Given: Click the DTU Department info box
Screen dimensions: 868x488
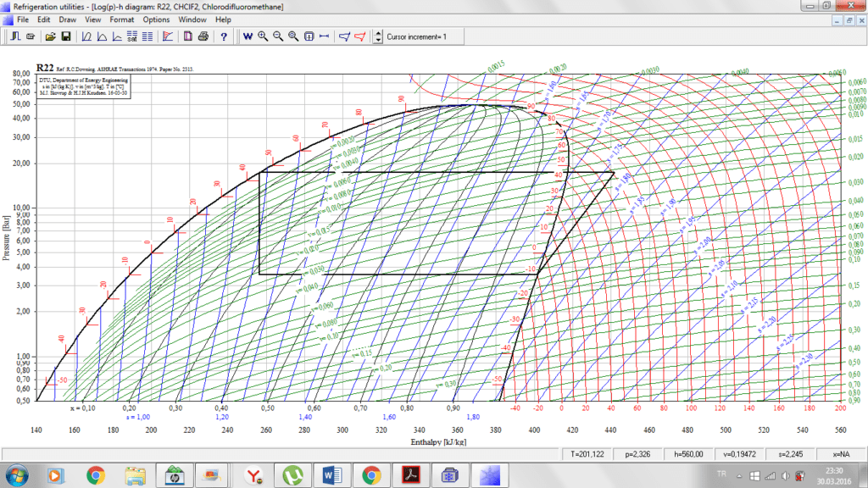Looking at the screenshot, I should (x=84, y=87).
